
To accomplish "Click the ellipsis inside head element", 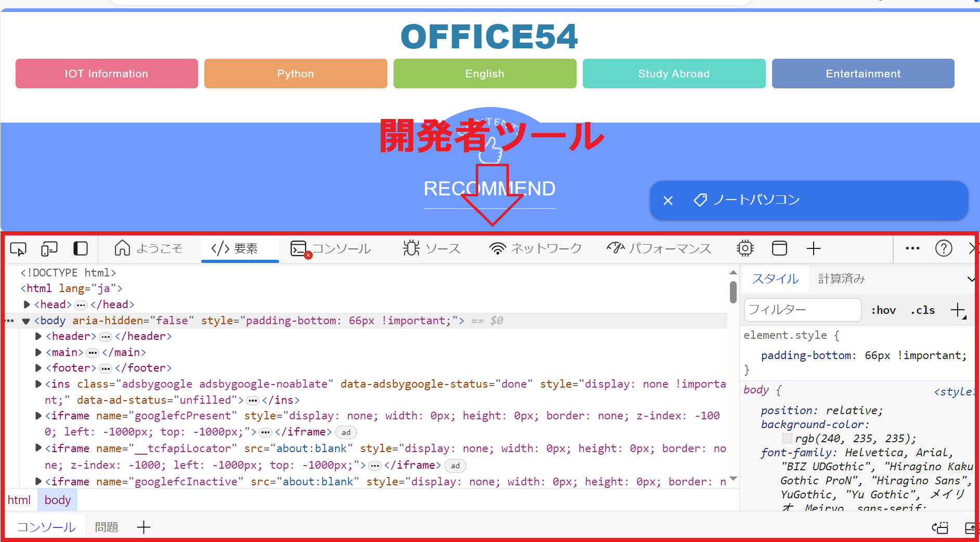I will point(81,305).
